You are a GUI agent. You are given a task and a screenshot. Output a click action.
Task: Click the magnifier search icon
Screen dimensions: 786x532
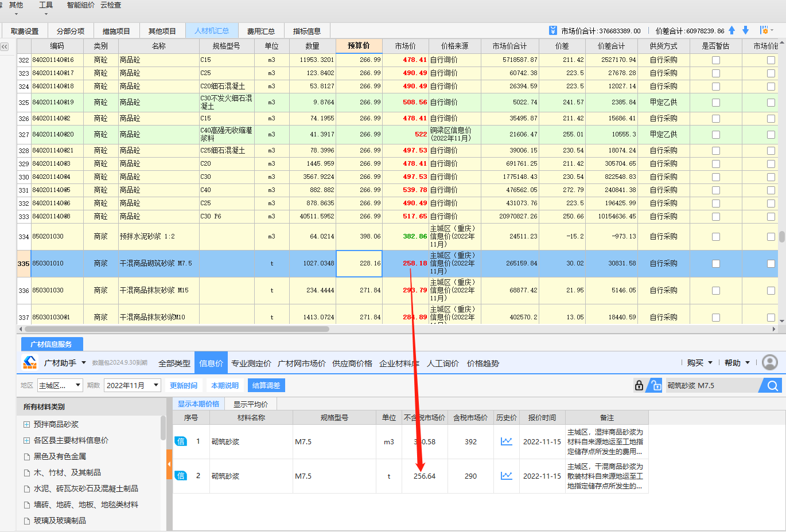[772, 385]
